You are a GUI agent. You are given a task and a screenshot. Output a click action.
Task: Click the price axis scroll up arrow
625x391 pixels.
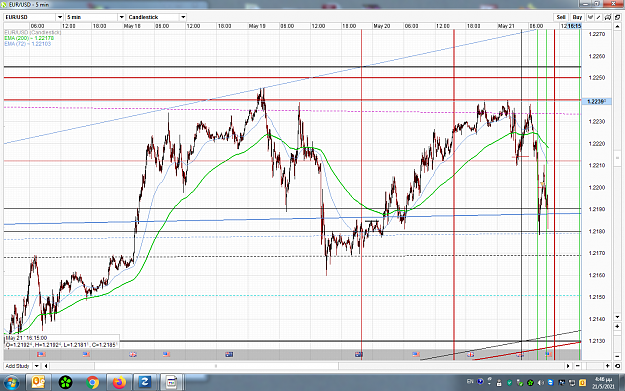click(x=617, y=26)
